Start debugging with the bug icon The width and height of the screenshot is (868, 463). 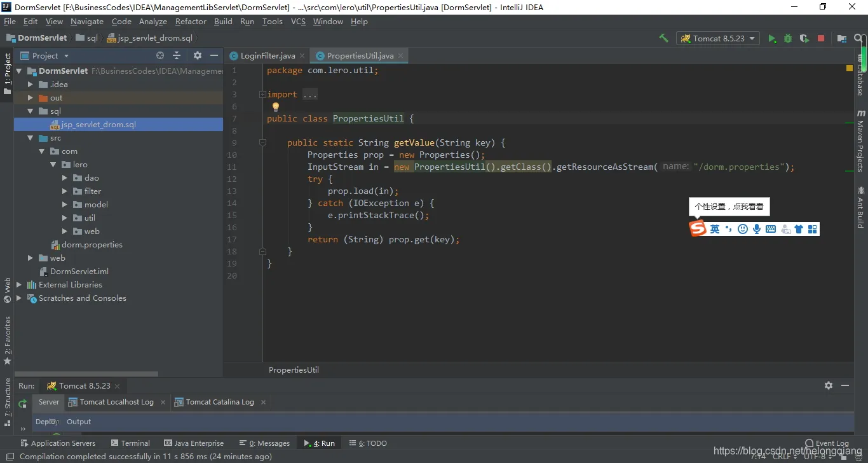click(788, 38)
